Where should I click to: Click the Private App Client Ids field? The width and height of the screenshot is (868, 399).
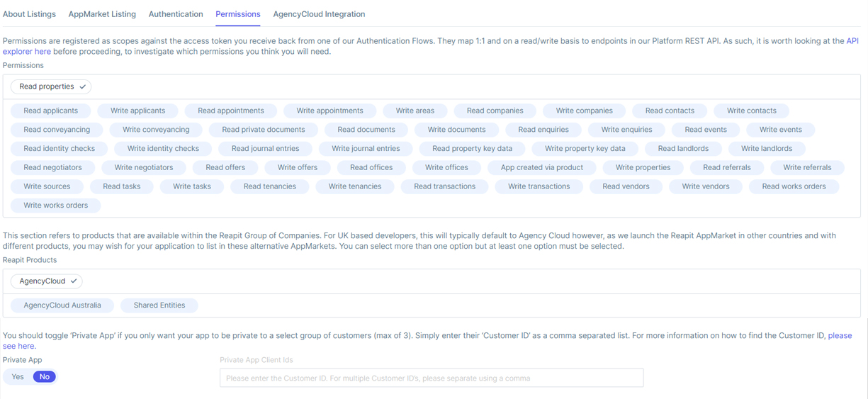tap(432, 378)
